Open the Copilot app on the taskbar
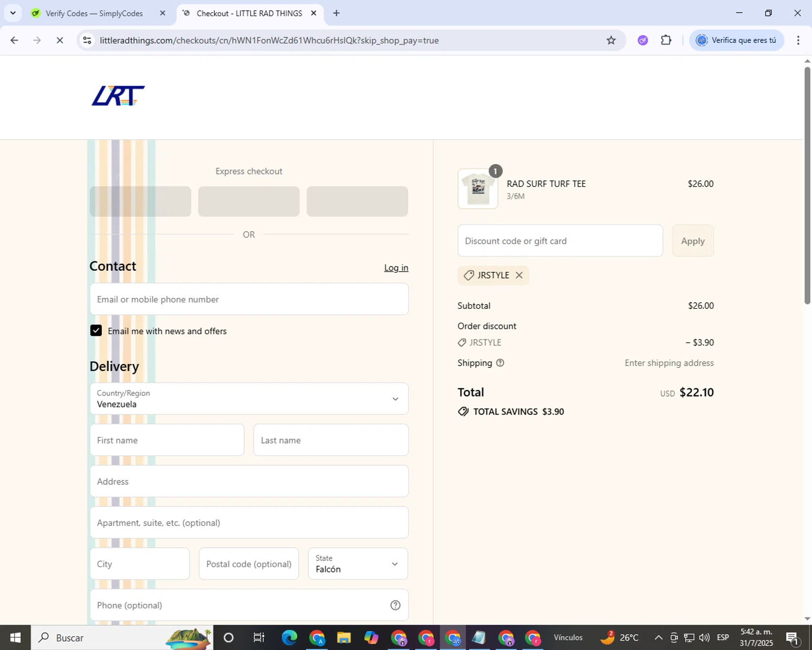812x650 pixels. tap(371, 638)
